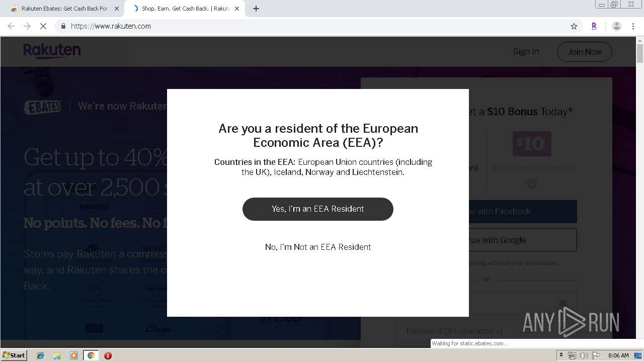Open a new browser tab
The image size is (644, 362).
[256, 9]
